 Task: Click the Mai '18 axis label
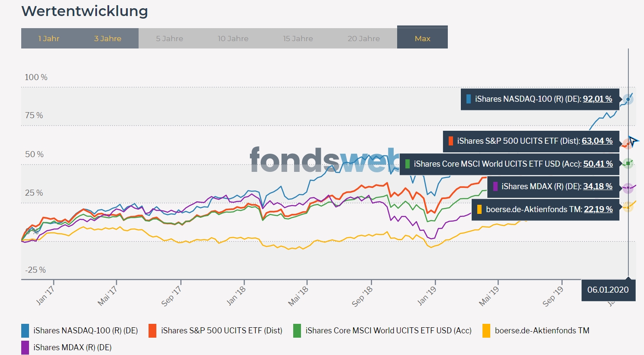298,296
